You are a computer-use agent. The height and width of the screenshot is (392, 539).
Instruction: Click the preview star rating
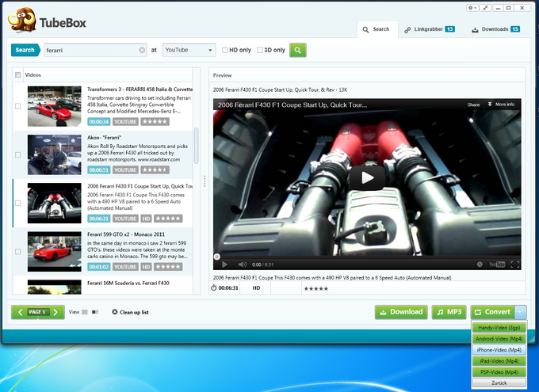point(316,288)
